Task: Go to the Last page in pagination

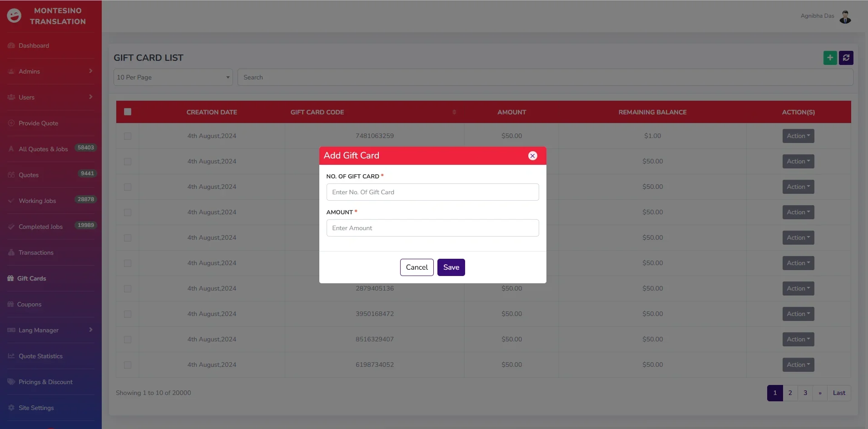Action: pyautogui.click(x=838, y=393)
